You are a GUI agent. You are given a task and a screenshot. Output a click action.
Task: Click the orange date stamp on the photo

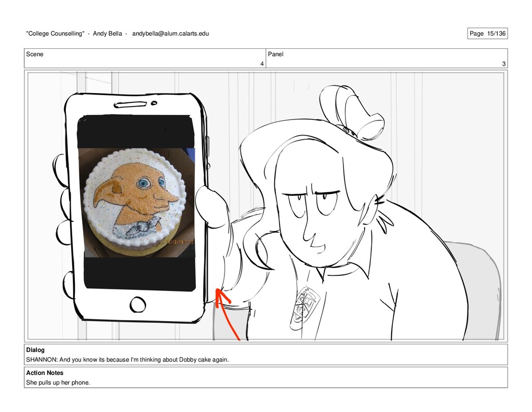tap(179, 242)
